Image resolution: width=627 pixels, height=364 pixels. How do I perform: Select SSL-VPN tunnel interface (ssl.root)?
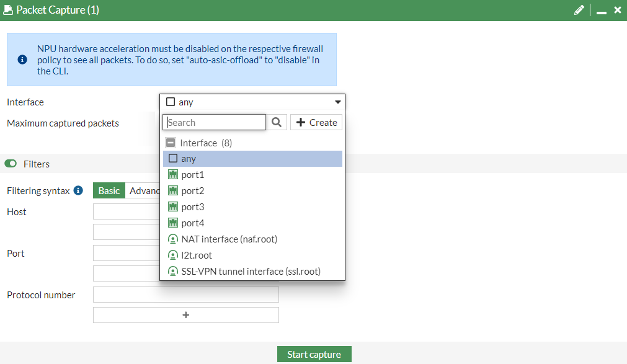[x=252, y=271]
